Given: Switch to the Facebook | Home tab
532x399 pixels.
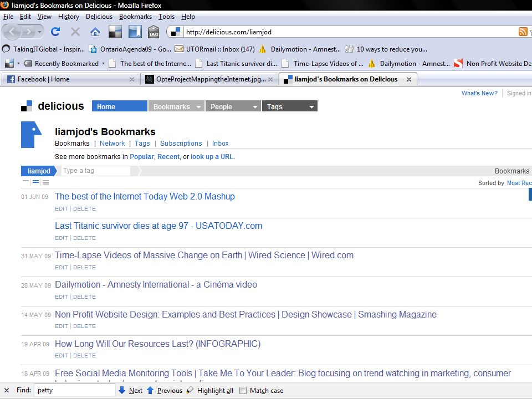Looking at the screenshot, I should 70,79.
